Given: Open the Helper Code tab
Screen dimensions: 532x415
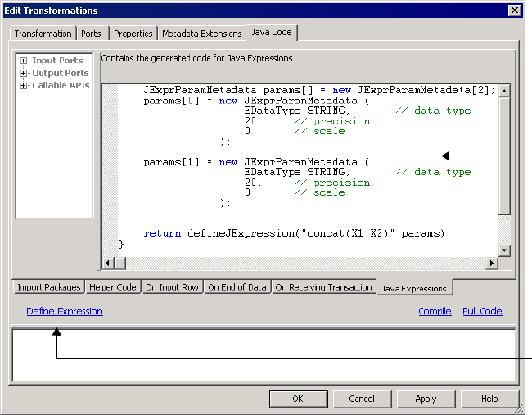Looking at the screenshot, I should (113, 287).
